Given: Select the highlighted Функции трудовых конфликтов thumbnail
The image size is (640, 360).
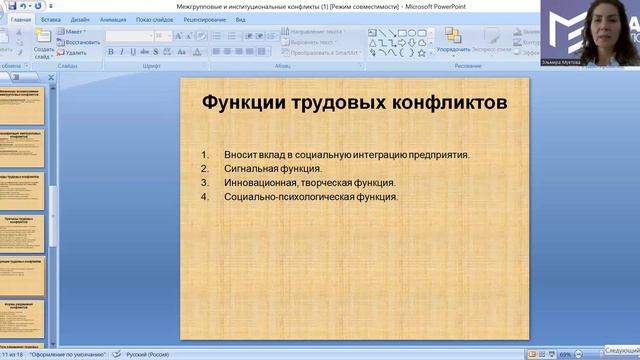Looking at the screenshot, I should (22, 276).
